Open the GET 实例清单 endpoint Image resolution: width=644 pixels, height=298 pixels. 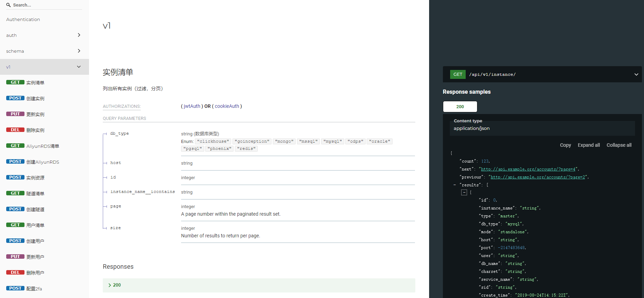[35, 83]
